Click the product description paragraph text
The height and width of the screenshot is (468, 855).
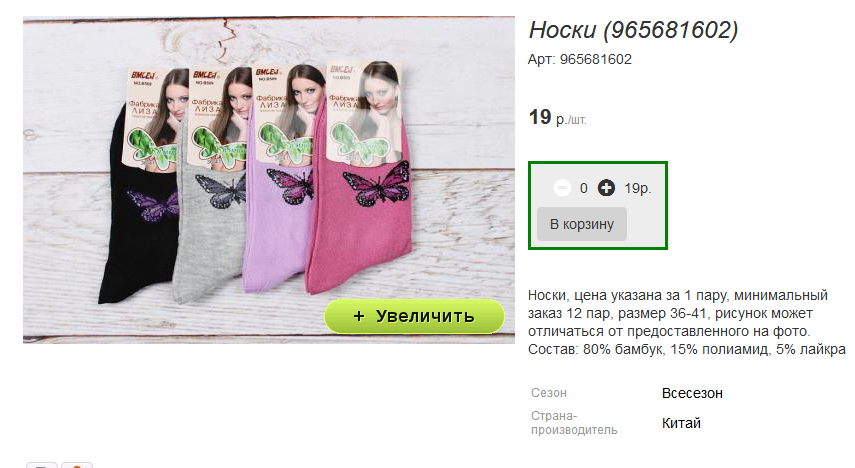click(x=687, y=322)
